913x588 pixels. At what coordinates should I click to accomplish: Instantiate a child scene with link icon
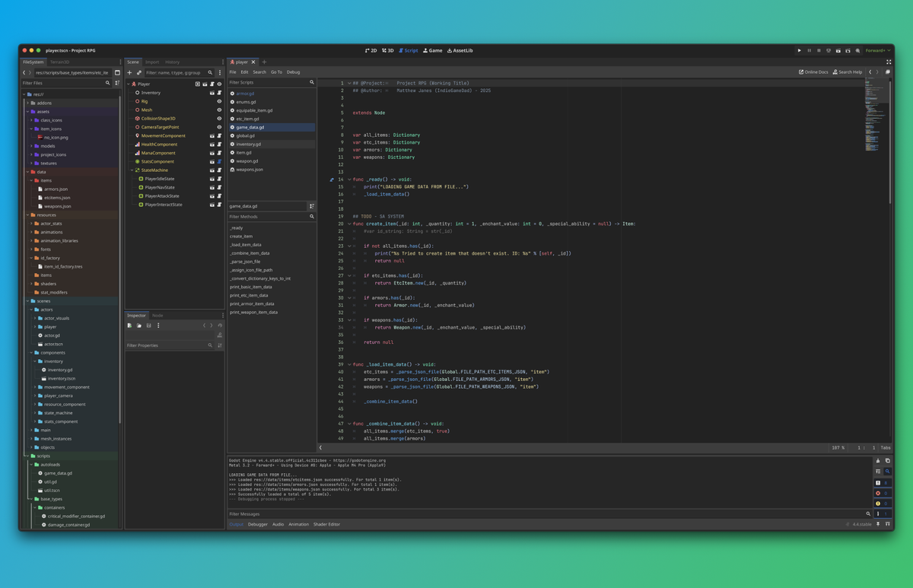point(138,73)
